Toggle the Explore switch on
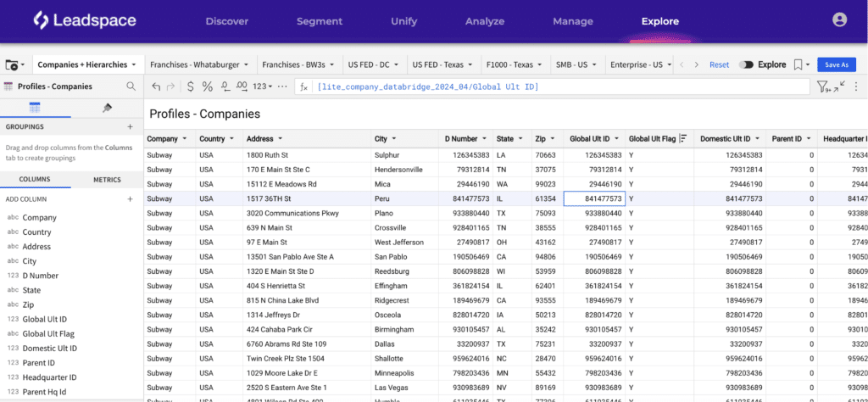The width and height of the screenshot is (868, 402). coord(746,64)
